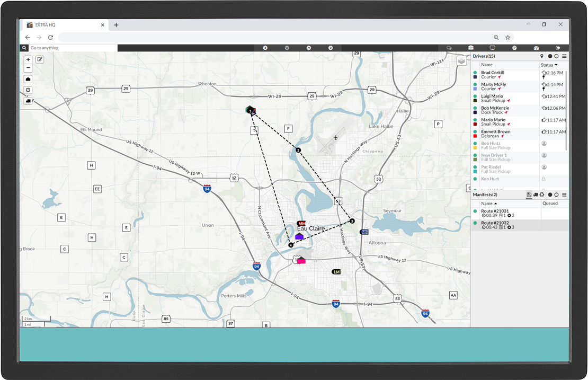Click route stop 2 marker on map

click(x=298, y=150)
